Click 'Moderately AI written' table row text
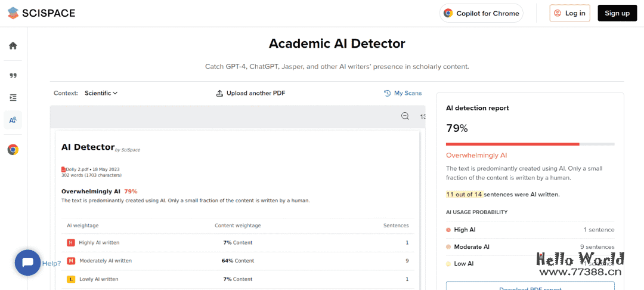Screen dimensions: 644x290 pyautogui.click(x=106, y=261)
